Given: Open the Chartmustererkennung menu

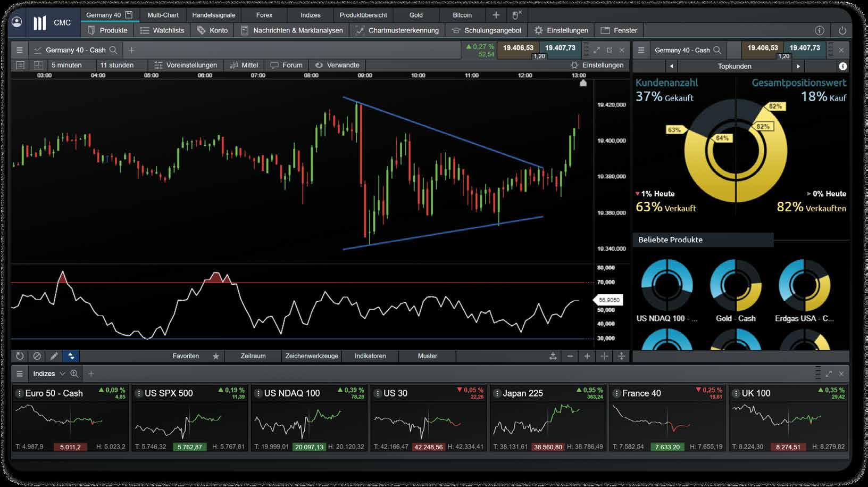Looking at the screenshot, I should pos(397,30).
